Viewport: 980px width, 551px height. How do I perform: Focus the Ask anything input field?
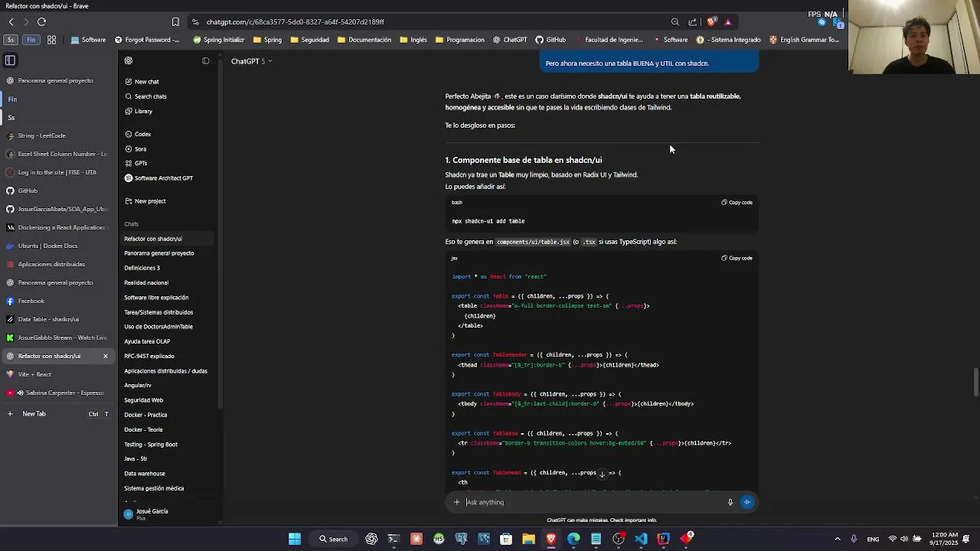[593, 502]
